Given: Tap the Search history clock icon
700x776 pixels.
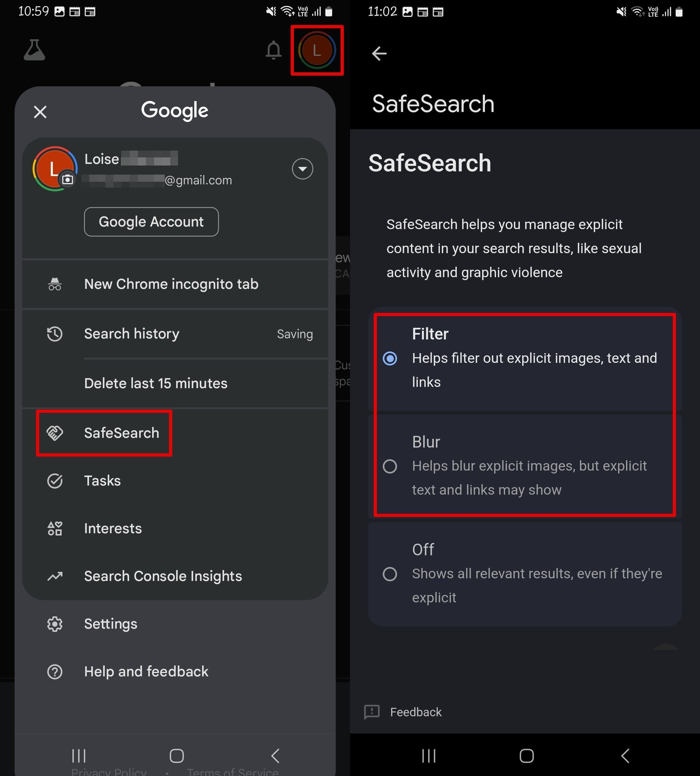Looking at the screenshot, I should tap(54, 334).
